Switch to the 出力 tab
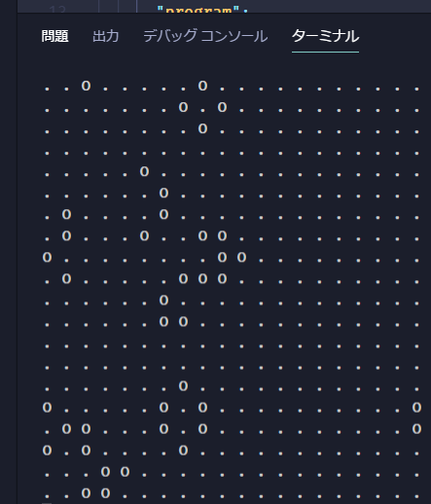The height and width of the screenshot is (504, 431). click(106, 36)
